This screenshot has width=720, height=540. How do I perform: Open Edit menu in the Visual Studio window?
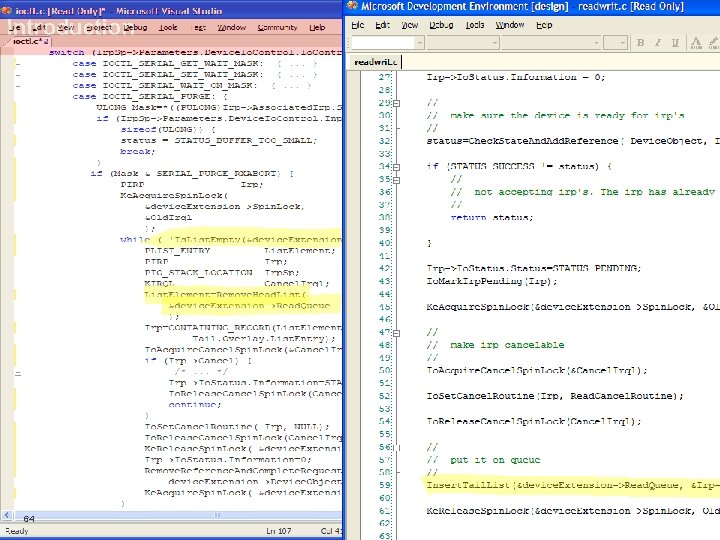pos(39,28)
